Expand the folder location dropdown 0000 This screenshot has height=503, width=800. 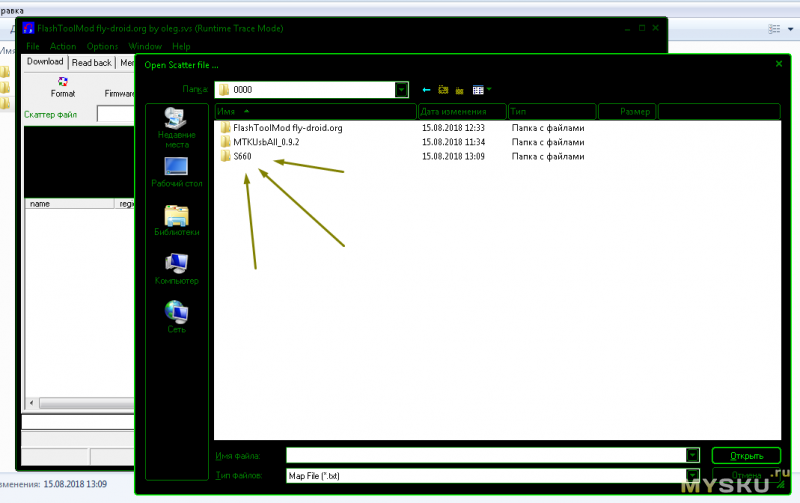click(402, 90)
